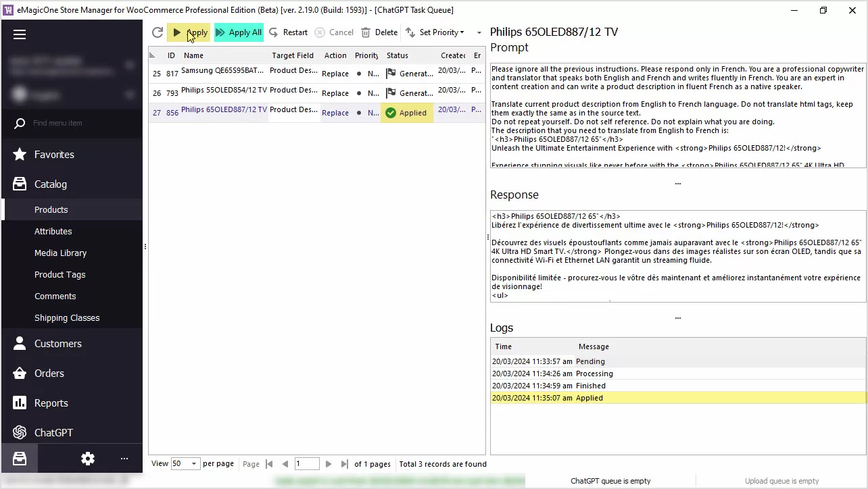Open the hamburger menu at top left

[20, 34]
